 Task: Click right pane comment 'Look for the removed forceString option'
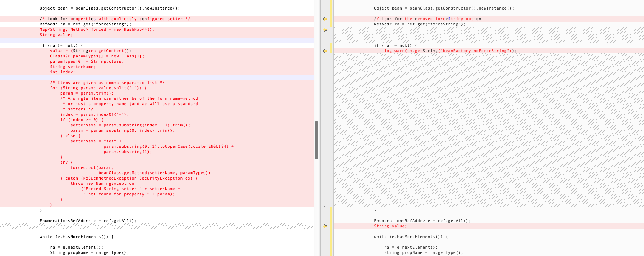427,19
